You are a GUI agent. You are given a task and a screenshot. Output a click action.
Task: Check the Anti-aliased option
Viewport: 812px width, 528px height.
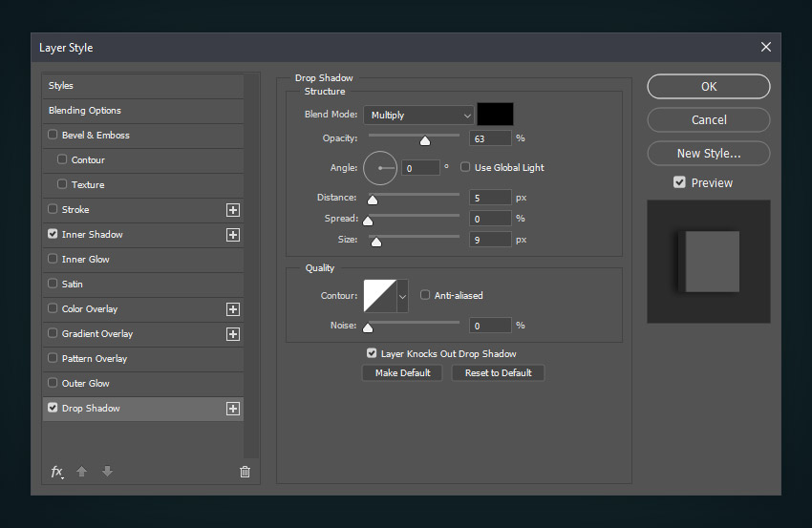tap(425, 295)
